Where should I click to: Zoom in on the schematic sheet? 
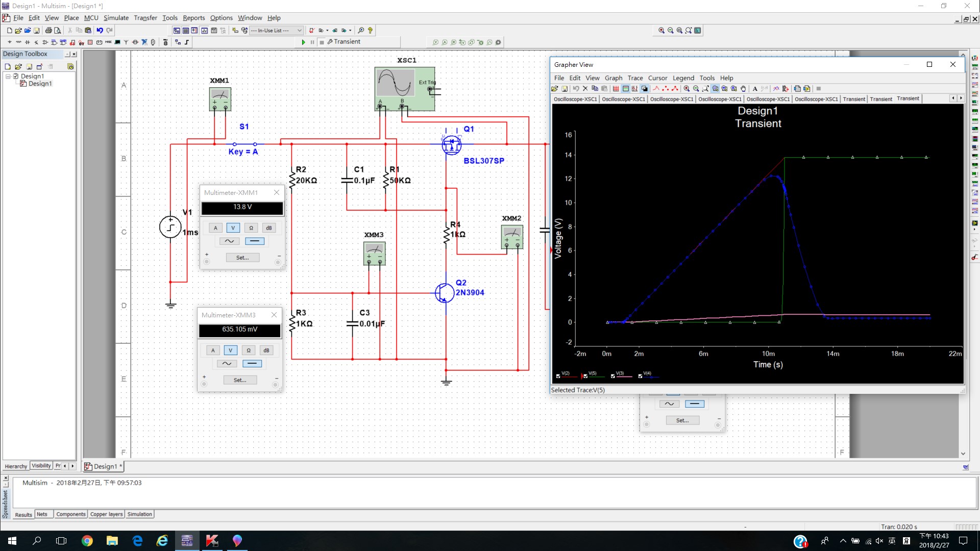661,31
